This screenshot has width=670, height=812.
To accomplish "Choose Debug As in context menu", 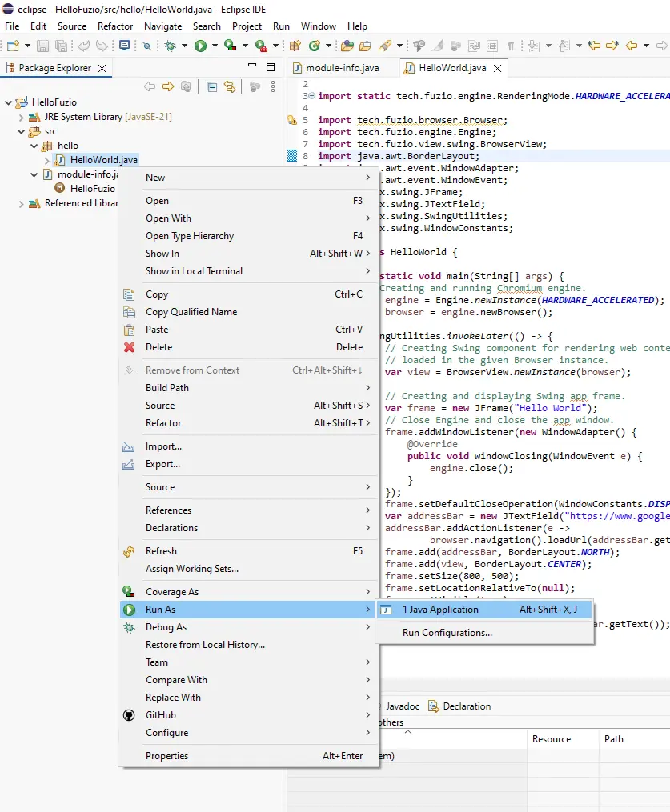I will (x=249, y=627).
